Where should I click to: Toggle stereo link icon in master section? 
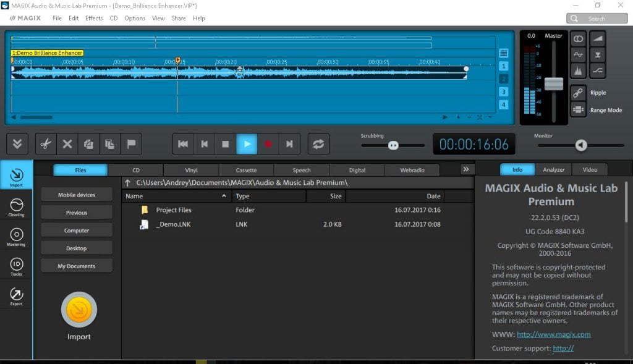pyautogui.click(x=578, y=39)
